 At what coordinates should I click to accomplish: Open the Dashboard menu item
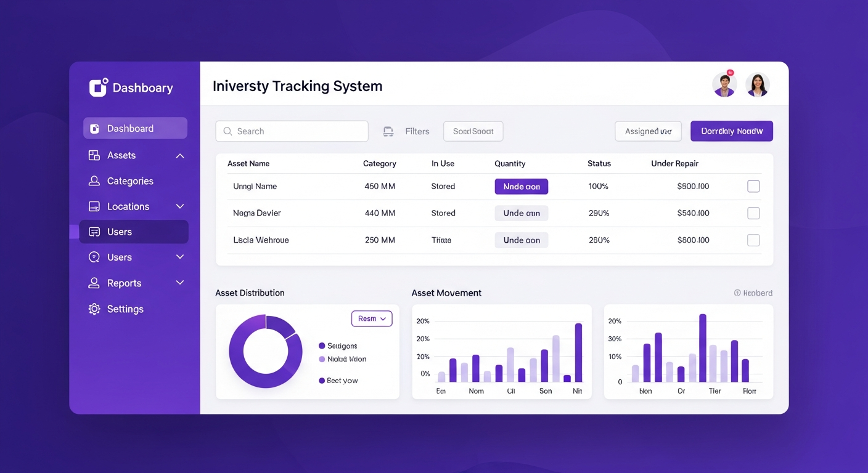pos(135,128)
